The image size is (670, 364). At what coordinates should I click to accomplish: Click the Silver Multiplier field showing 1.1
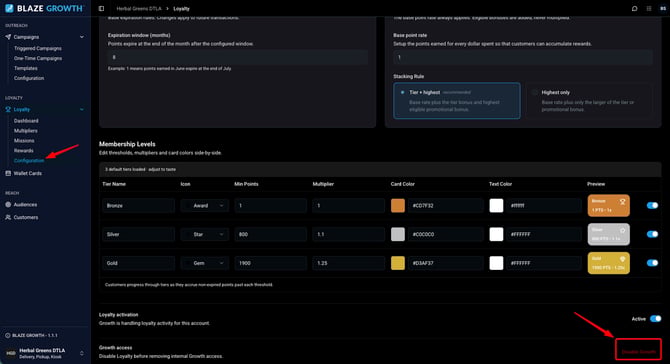pyautogui.click(x=349, y=234)
